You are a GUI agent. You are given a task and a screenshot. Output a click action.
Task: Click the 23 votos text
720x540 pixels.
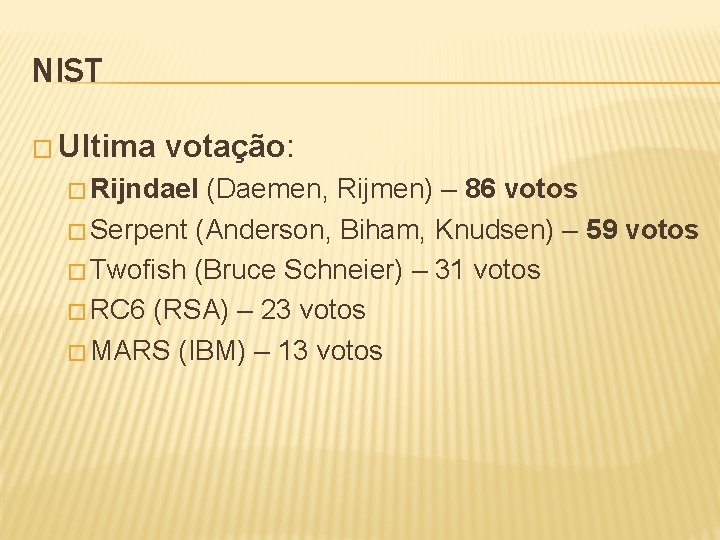[314, 310]
